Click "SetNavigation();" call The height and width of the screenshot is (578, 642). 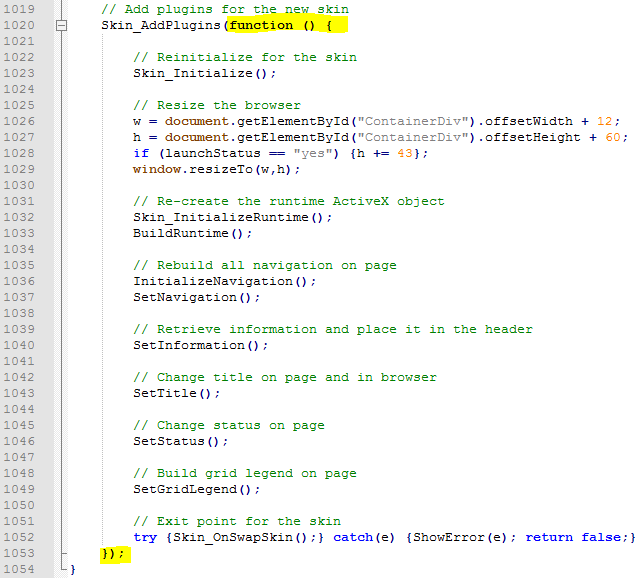(x=197, y=297)
